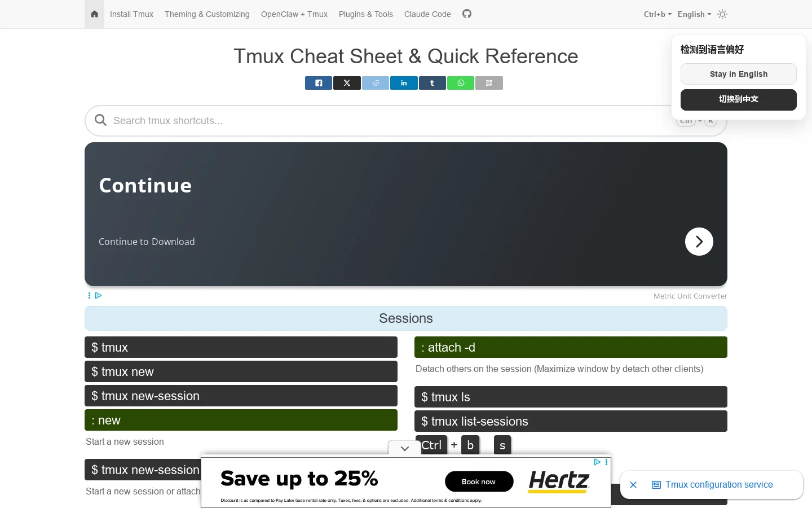Open Theming & Customizing page
This screenshot has width=812, height=508.
207,14
